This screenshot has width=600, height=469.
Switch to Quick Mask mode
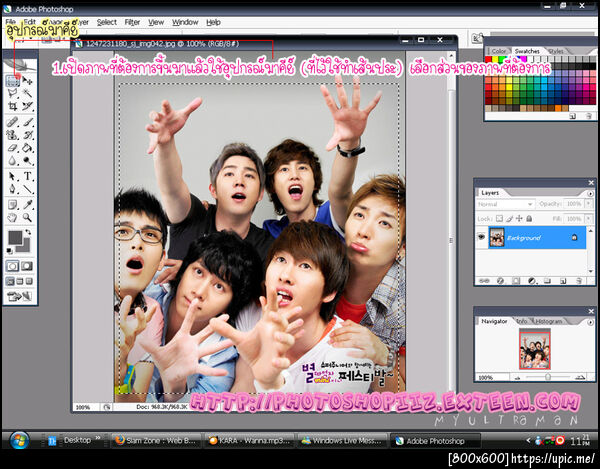(x=27, y=266)
